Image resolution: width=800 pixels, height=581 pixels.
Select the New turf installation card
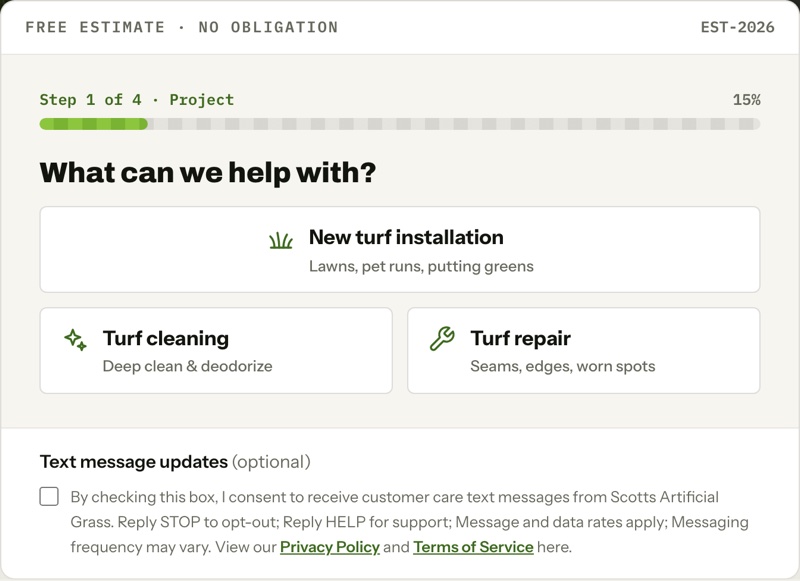click(400, 249)
